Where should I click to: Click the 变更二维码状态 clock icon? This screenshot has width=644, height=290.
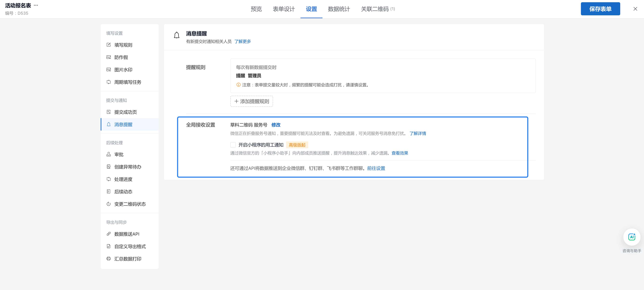[x=108, y=204]
